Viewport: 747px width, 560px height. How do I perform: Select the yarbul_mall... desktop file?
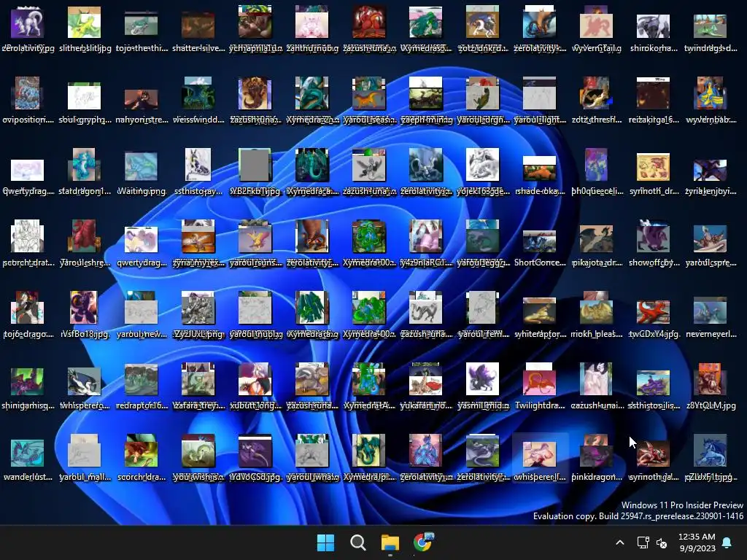(85, 458)
